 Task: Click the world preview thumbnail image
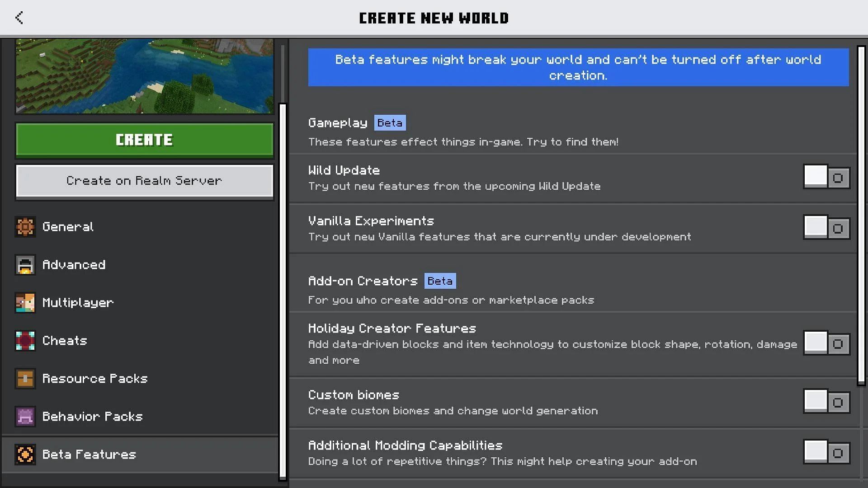144,77
